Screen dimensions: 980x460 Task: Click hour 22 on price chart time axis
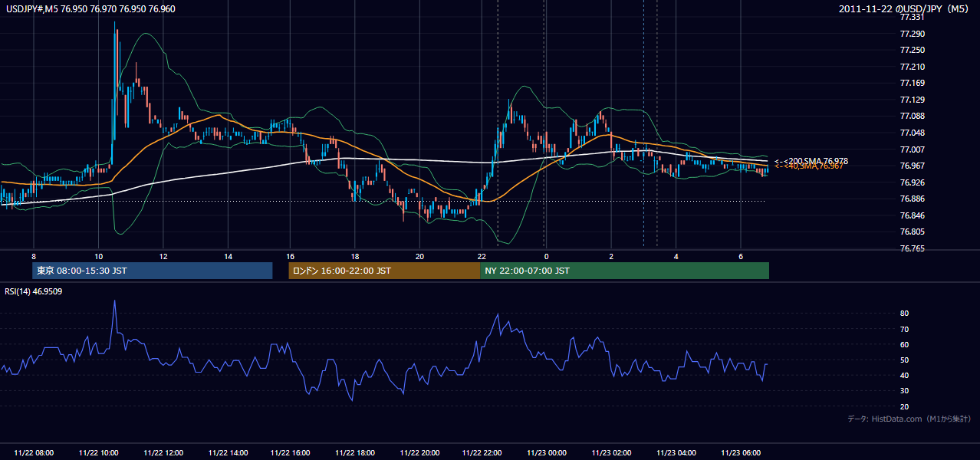tap(482, 256)
